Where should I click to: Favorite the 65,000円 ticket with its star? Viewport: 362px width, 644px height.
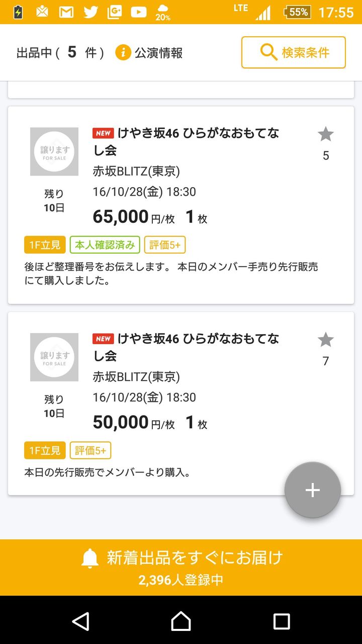pyautogui.click(x=326, y=134)
